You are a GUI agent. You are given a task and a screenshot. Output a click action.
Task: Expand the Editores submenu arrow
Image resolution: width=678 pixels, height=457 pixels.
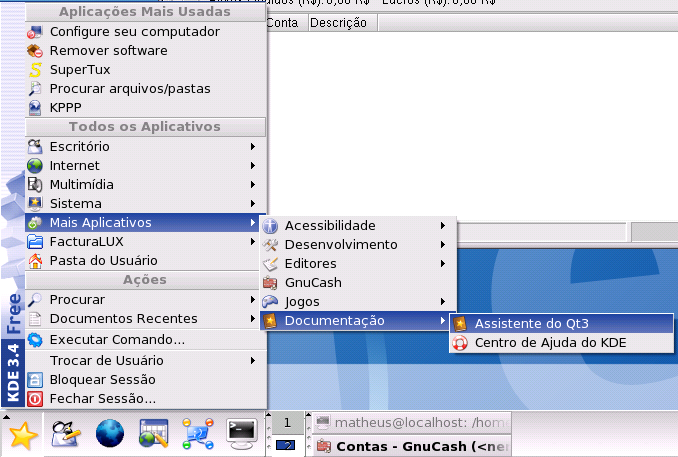coord(443,264)
